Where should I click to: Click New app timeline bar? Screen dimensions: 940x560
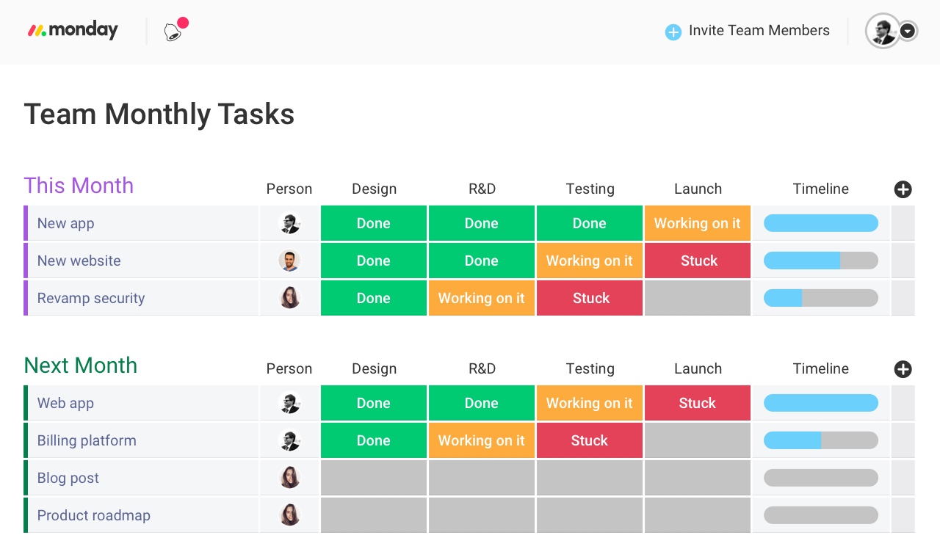821,223
